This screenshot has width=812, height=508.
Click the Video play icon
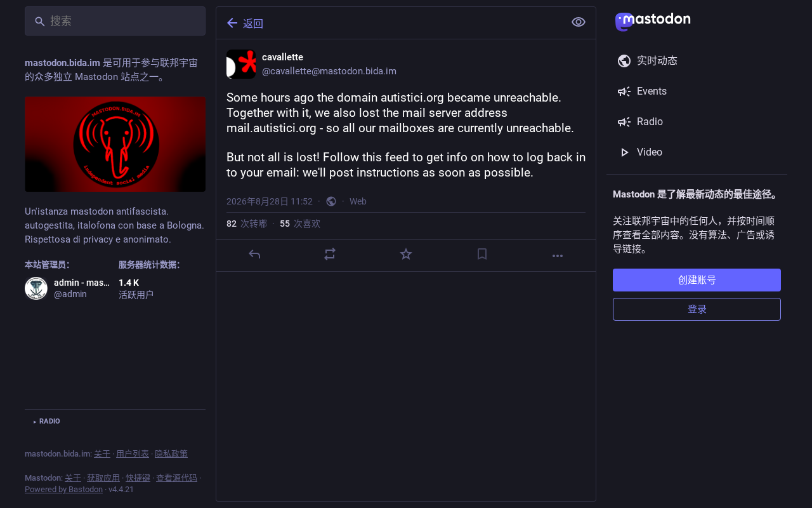pyautogui.click(x=624, y=152)
